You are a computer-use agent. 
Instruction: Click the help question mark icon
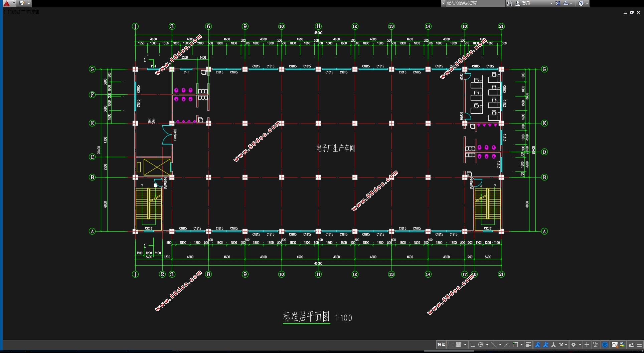[x=581, y=3]
